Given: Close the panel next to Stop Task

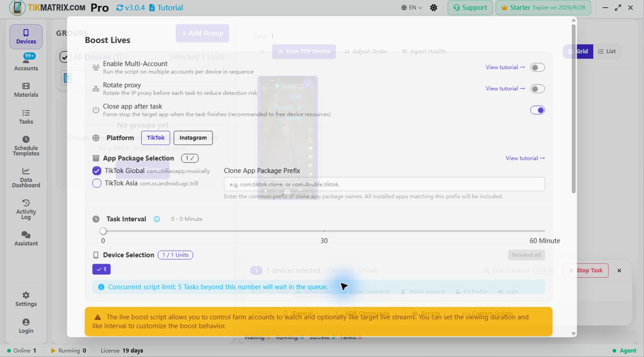Looking at the screenshot, I should (x=619, y=271).
